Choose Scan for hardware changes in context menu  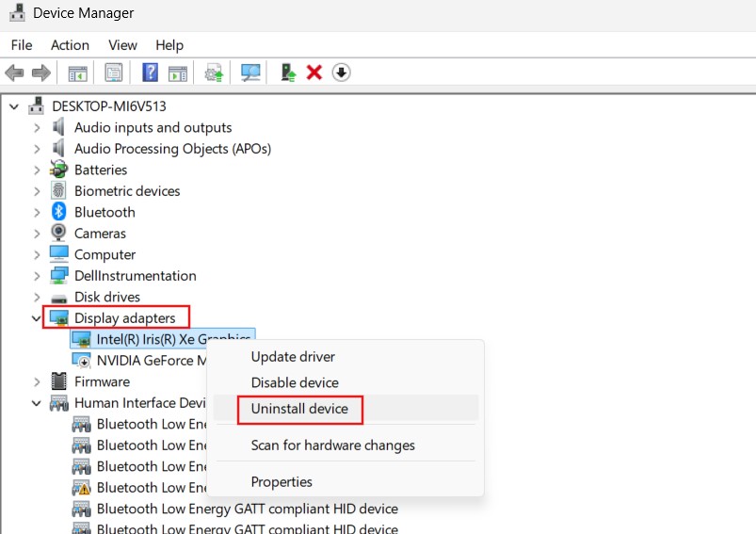(x=346, y=445)
